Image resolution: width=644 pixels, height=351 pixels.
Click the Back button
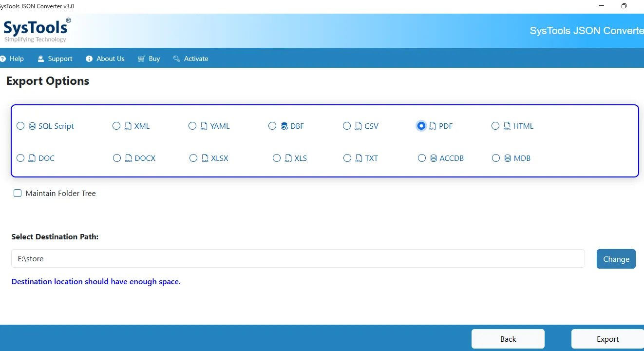tap(508, 339)
